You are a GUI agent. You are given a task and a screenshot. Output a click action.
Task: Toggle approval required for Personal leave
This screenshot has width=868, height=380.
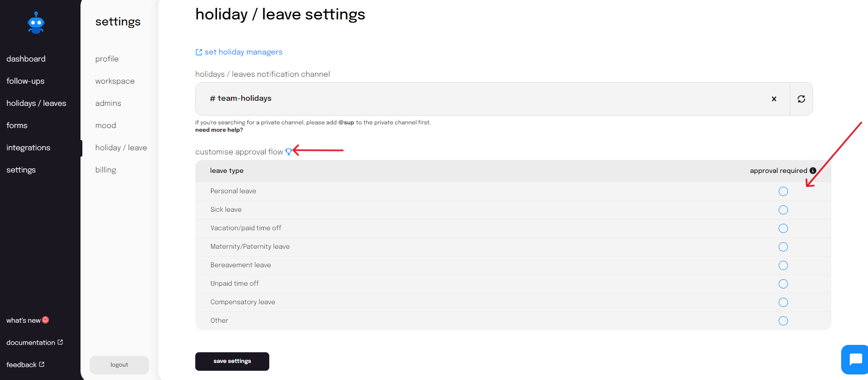coord(783,191)
